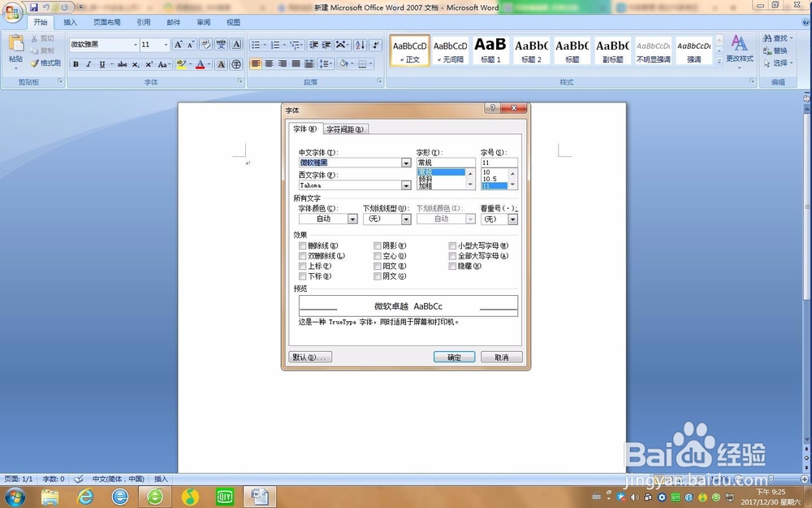Check the 小型大写字母 small caps option
Image resolution: width=812 pixels, height=508 pixels.
coord(452,245)
